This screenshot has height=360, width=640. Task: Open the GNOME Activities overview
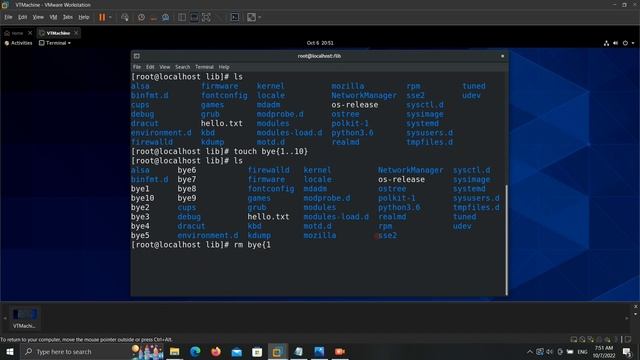coord(18,43)
